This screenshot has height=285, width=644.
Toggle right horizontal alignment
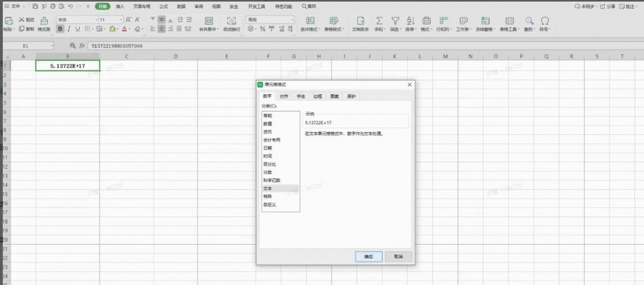[170, 29]
